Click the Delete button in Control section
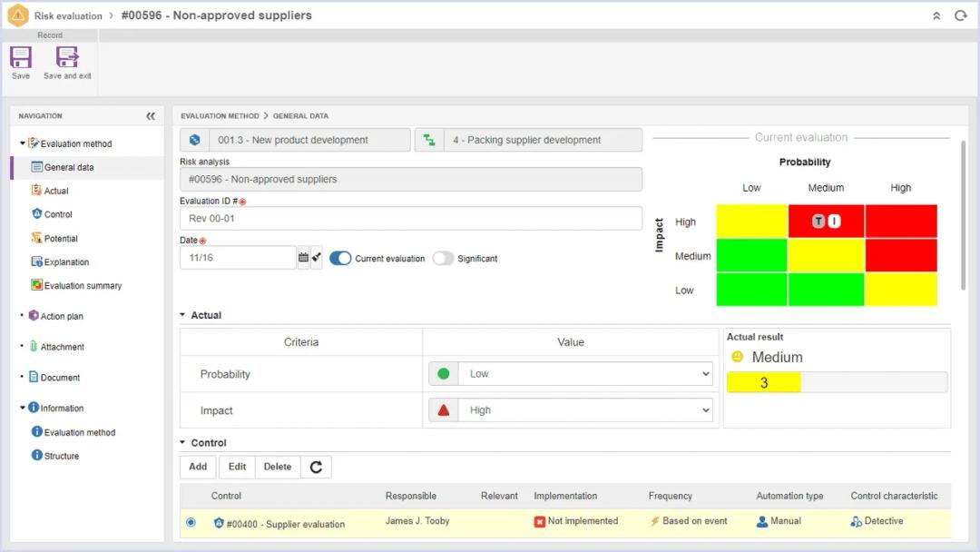 (x=278, y=467)
